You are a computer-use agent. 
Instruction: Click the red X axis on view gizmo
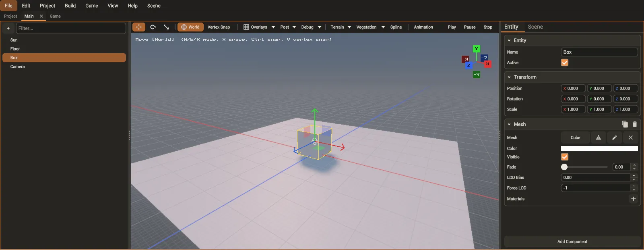(x=487, y=64)
